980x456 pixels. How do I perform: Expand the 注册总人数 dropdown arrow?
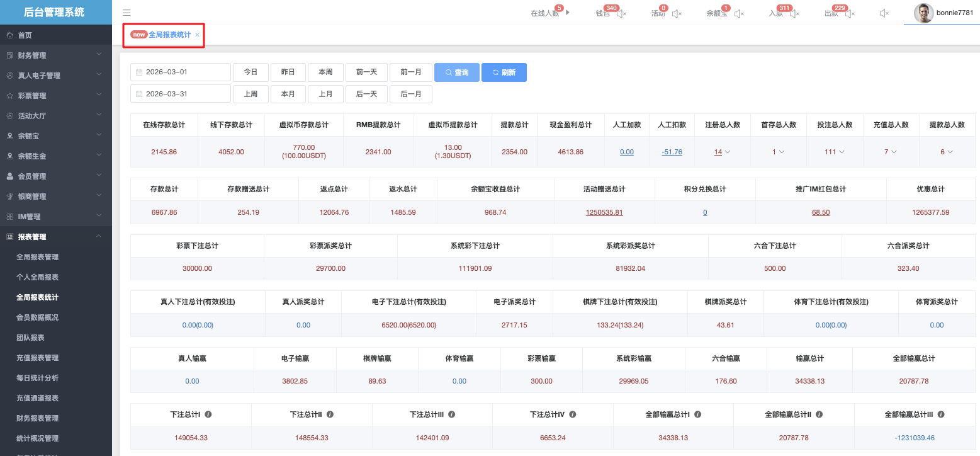tap(728, 152)
